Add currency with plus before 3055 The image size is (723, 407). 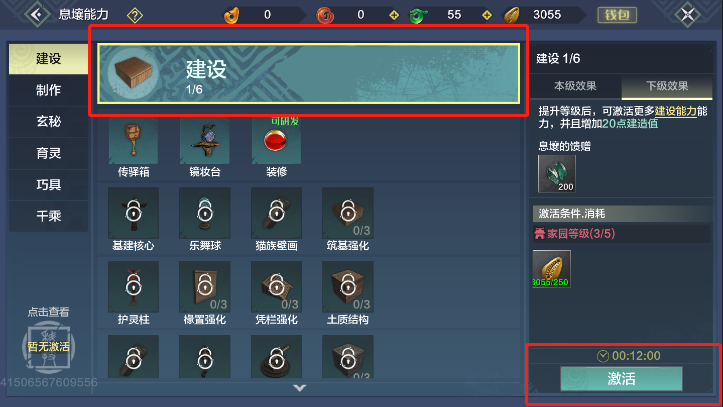click(x=487, y=15)
